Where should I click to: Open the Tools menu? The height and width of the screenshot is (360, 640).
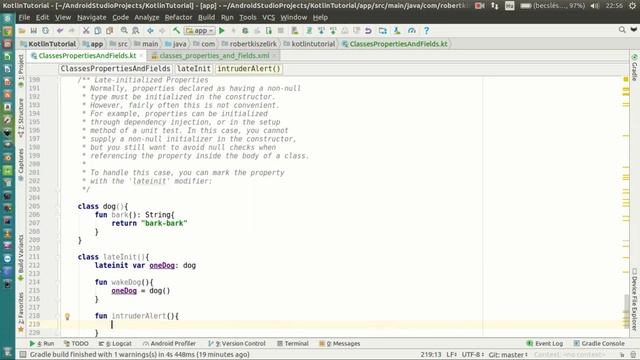coord(248,18)
